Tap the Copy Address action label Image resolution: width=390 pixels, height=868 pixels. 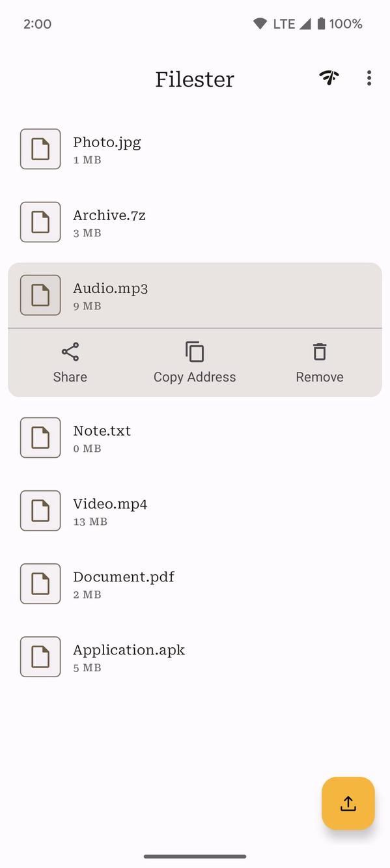(x=195, y=376)
